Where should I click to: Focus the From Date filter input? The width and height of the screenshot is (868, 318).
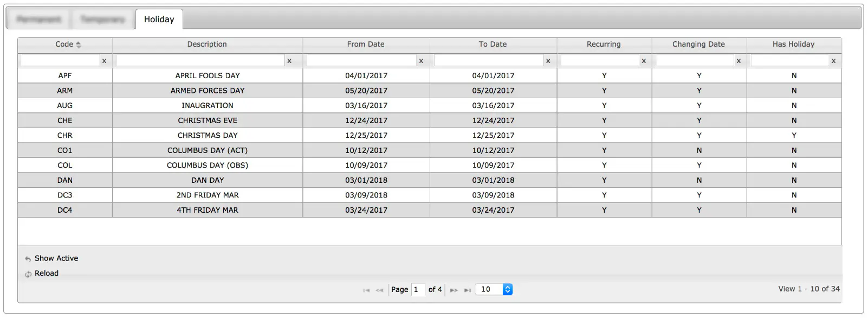[361, 60]
